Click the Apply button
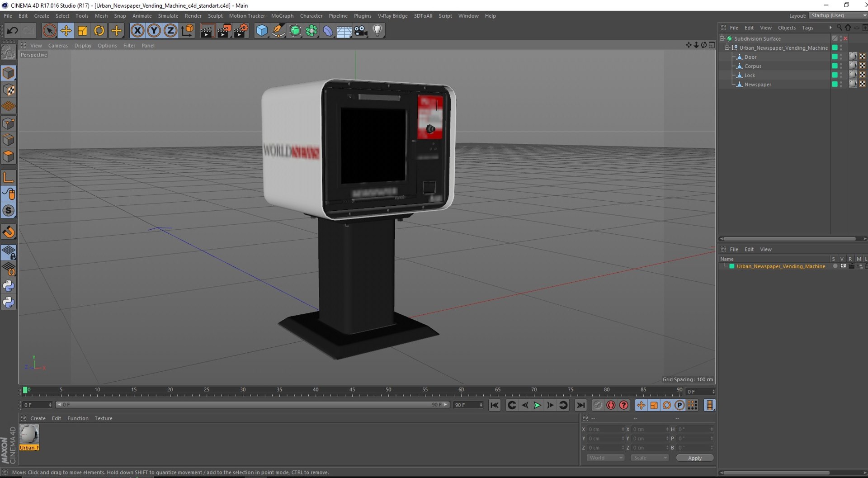The image size is (868, 478). (x=694, y=458)
